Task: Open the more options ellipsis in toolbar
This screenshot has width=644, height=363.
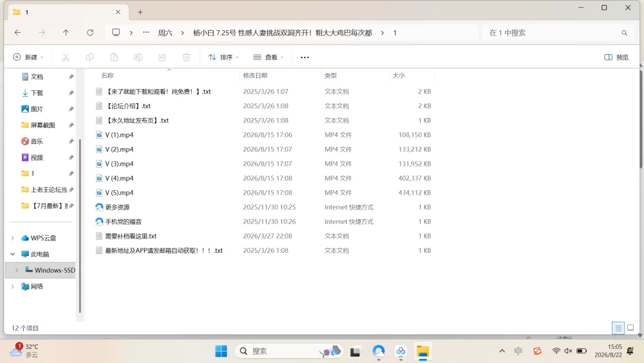Action: click(305, 57)
